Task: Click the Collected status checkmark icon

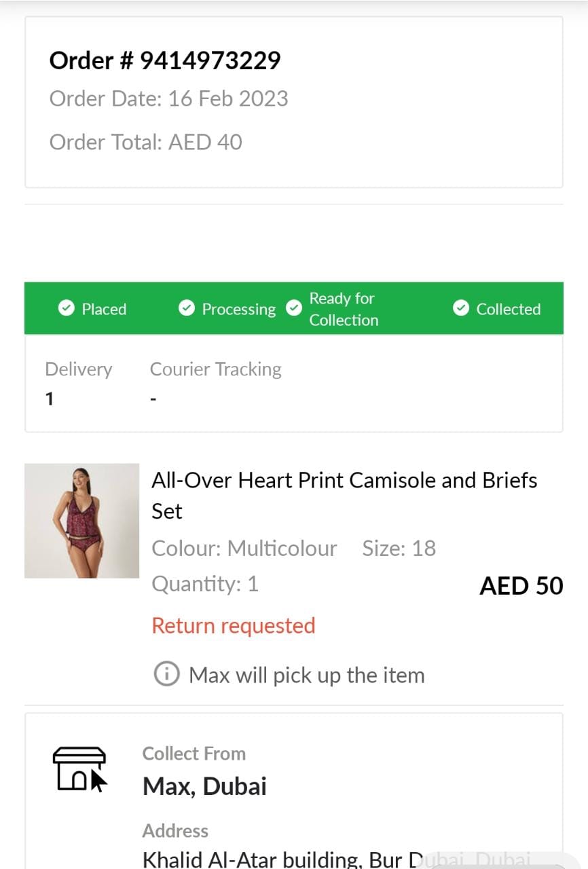Action: [x=461, y=309]
